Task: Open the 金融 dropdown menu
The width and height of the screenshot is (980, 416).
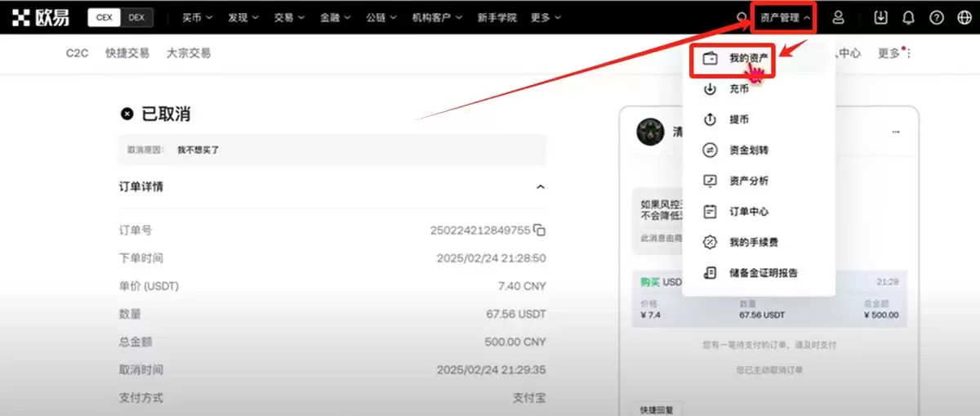Action: (x=335, y=17)
